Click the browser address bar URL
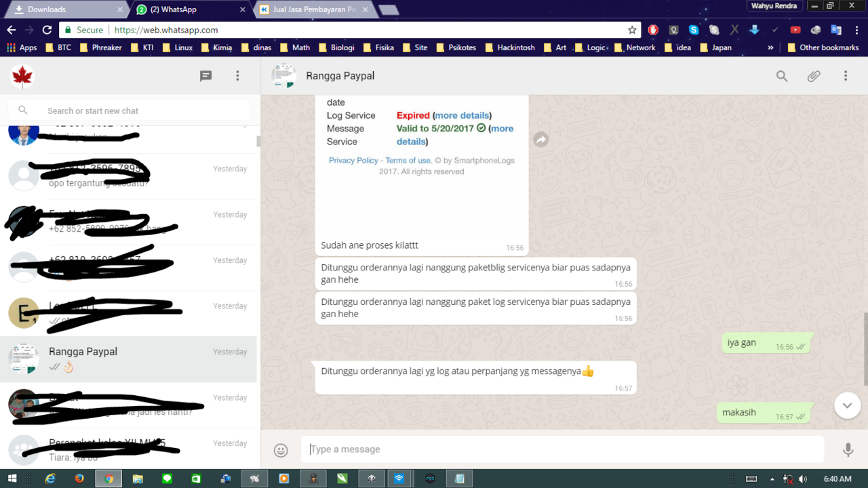Image resolution: width=868 pixels, height=488 pixels. 166,30
